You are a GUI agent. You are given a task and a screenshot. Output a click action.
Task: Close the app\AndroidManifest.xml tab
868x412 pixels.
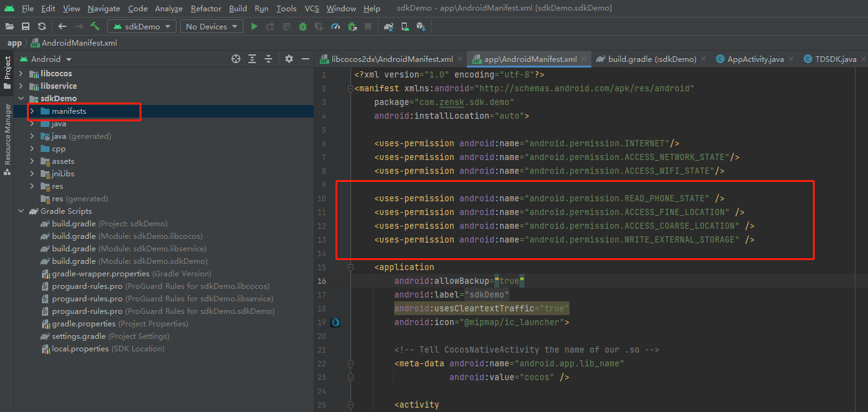click(585, 59)
